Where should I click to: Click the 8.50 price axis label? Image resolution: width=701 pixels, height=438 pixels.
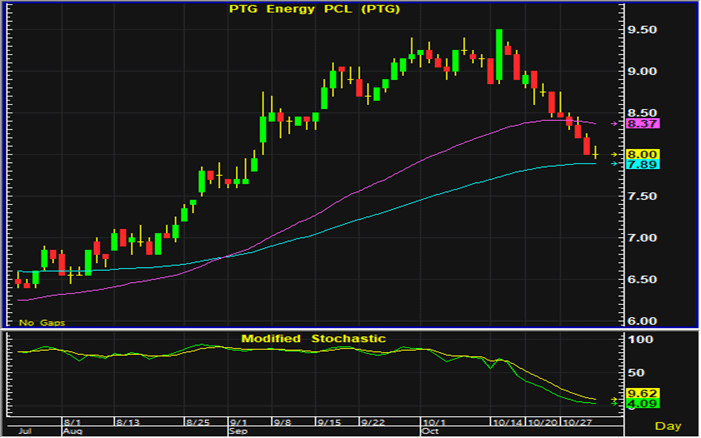point(642,113)
